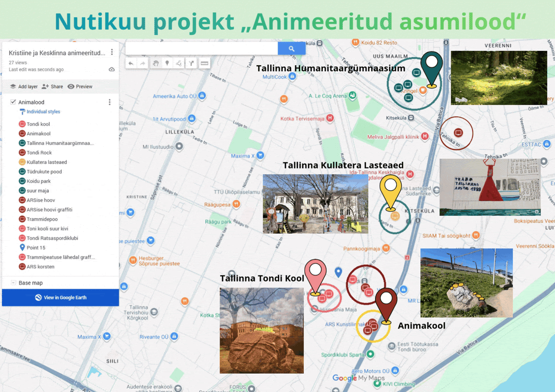Click the map search input field
This screenshot has height=392, width=555.
point(201,48)
